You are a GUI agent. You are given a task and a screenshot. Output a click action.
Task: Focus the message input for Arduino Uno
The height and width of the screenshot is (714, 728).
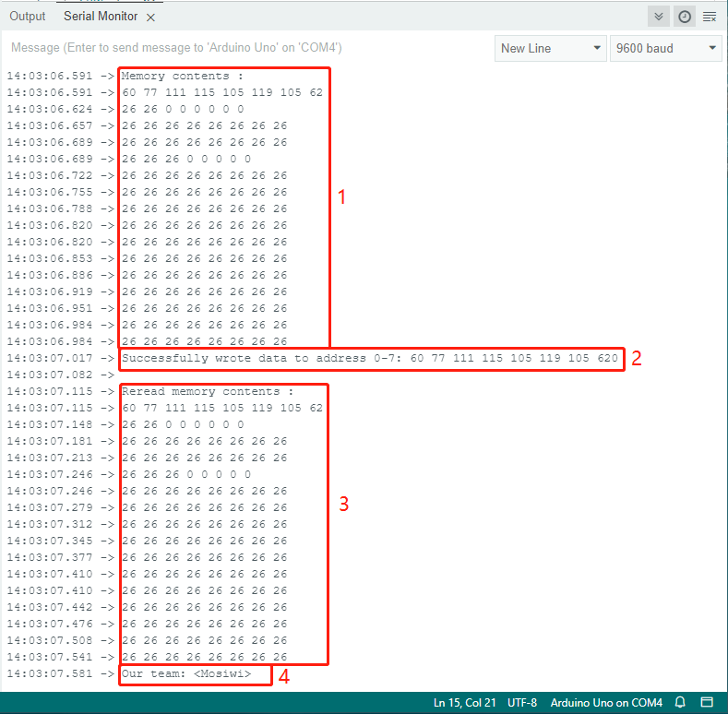(246, 48)
